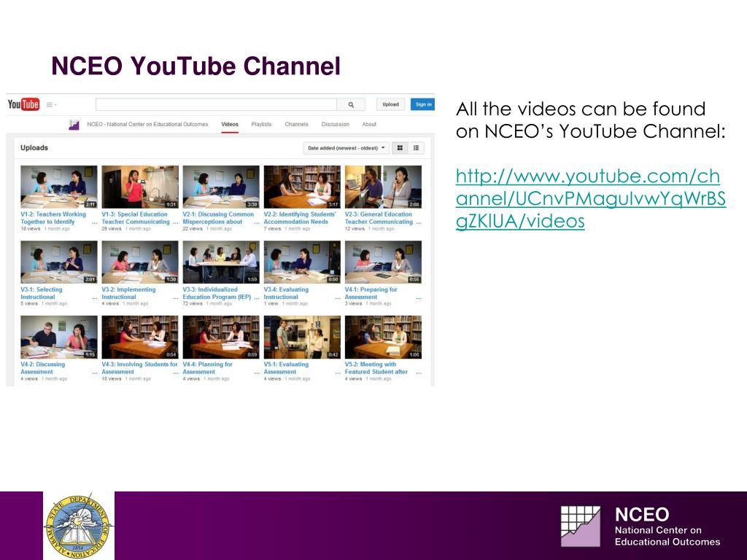Open options ellipsis for V3-4 video

pos(337,297)
